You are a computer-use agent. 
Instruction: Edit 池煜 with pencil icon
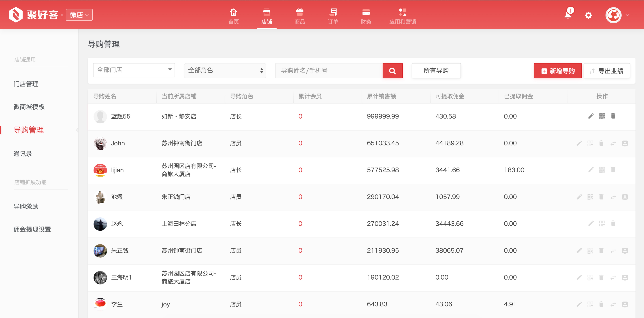coord(579,197)
